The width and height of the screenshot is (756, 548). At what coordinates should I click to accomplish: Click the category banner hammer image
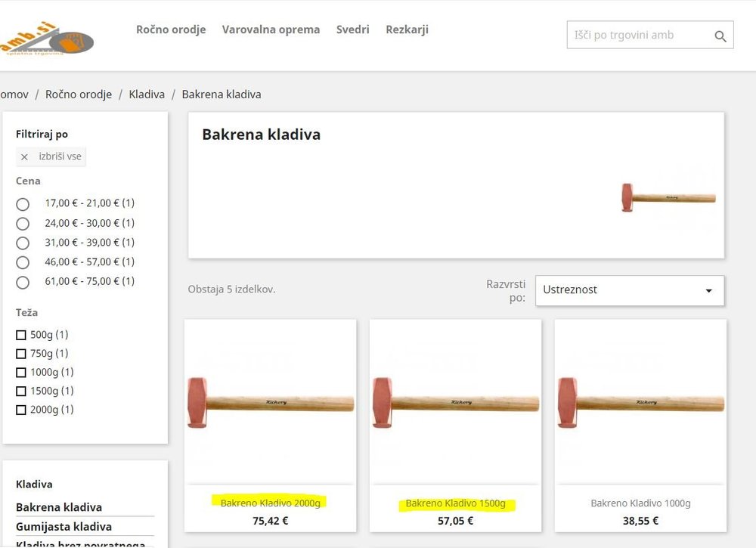(x=669, y=197)
